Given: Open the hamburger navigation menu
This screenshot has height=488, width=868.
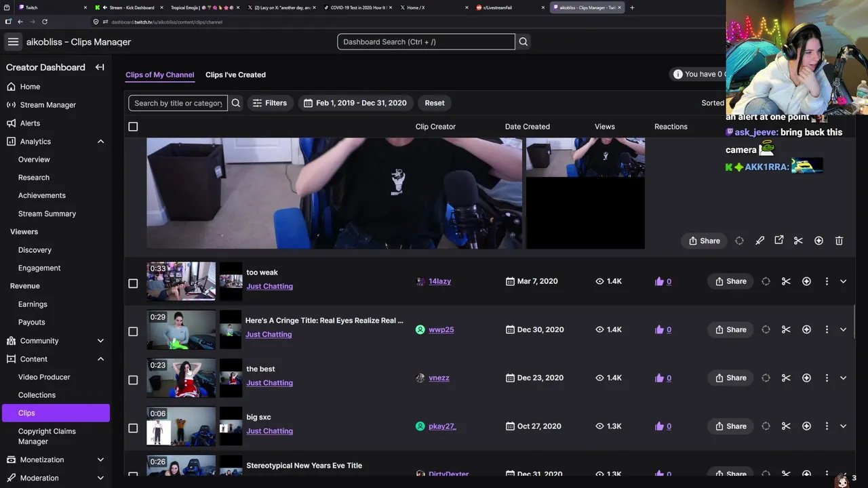Looking at the screenshot, I should pyautogui.click(x=13, y=42).
